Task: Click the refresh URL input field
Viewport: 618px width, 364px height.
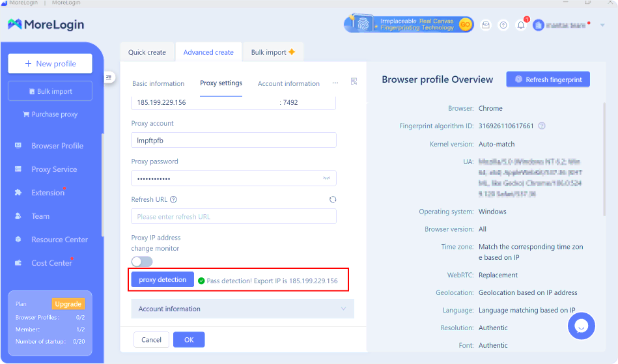Action: [x=234, y=217]
